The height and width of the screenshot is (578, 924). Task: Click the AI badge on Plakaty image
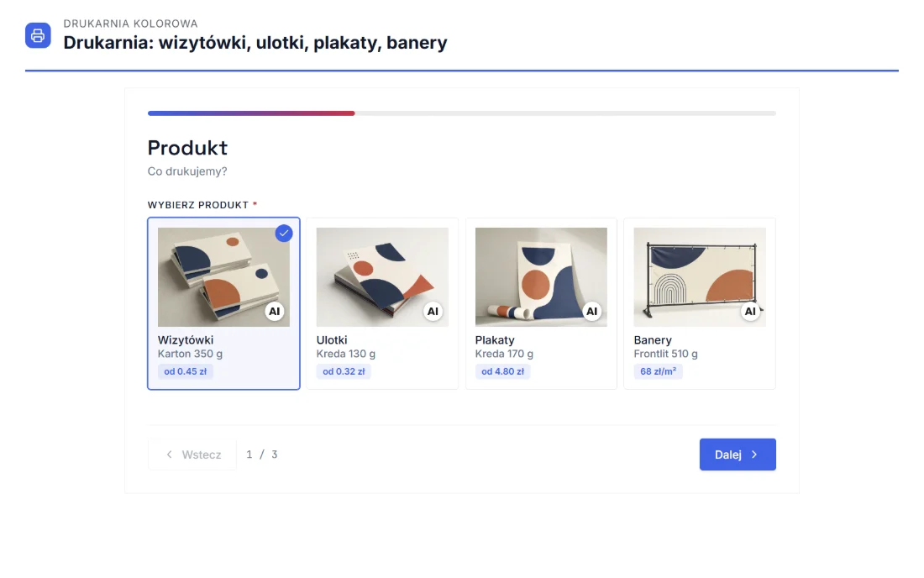[591, 311]
